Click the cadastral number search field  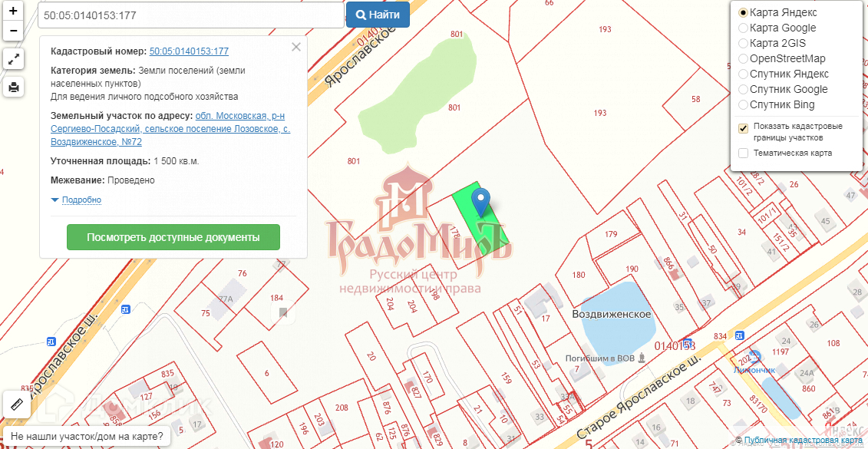click(191, 15)
